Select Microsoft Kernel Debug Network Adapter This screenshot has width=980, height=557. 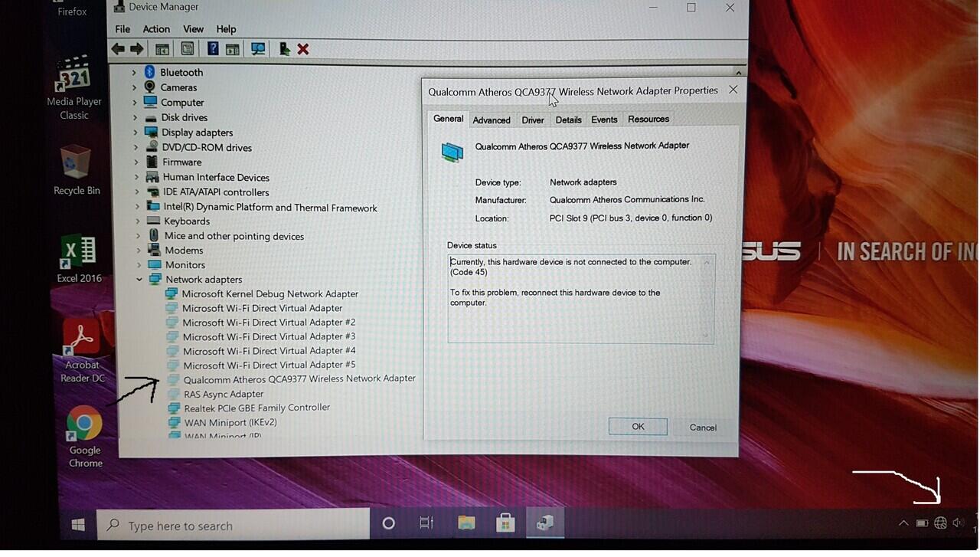click(x=269, y=293)
